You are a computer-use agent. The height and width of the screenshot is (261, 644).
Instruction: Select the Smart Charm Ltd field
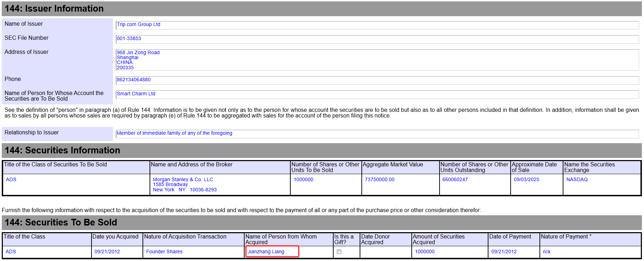tap(377, 94)
